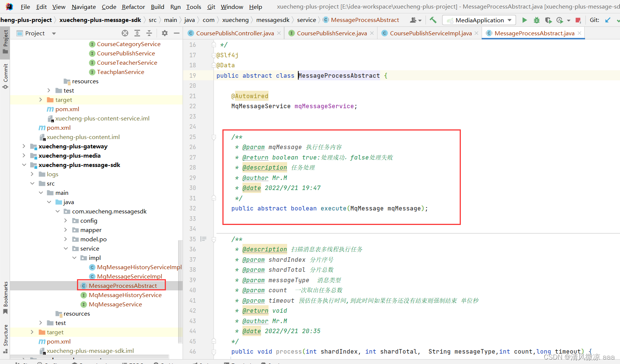Collapse the xuecheng-plus-message-sdk module
Image resolution: width=620 pixels, height=364 pixels.
tap(24, 165)
